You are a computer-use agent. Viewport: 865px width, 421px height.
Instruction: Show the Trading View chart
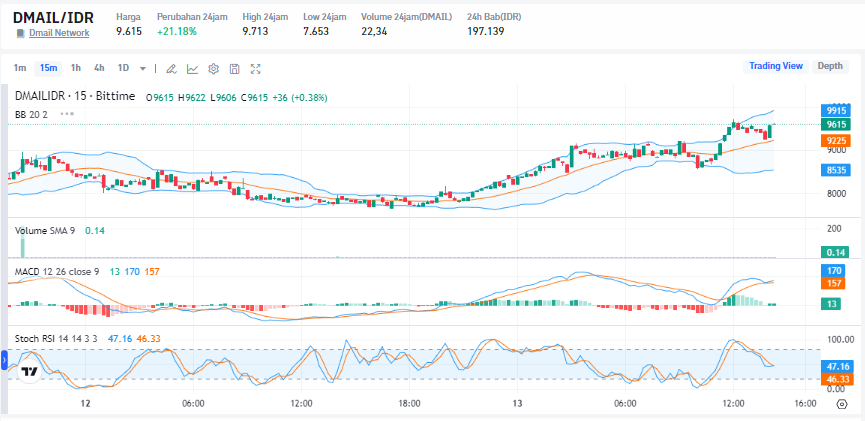776,66
